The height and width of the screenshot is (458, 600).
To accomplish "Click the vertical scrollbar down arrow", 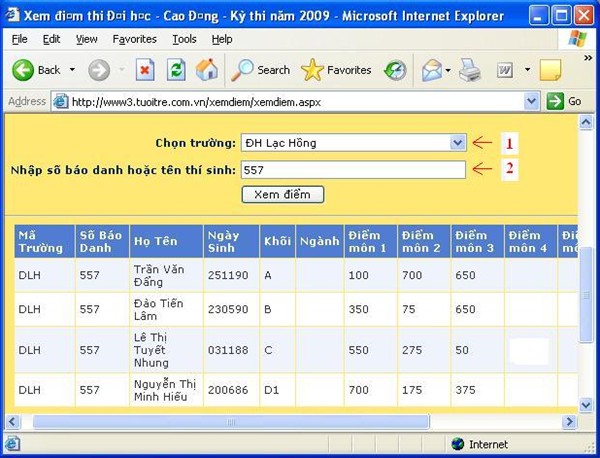I will pyautogui.click(x=587, y=405).
